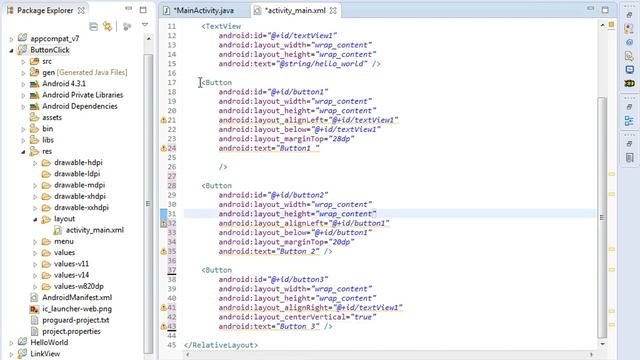Click the warning marker on line 32
Screen dimensions: 640x360
pyautogui.click(x=163, y=224)
